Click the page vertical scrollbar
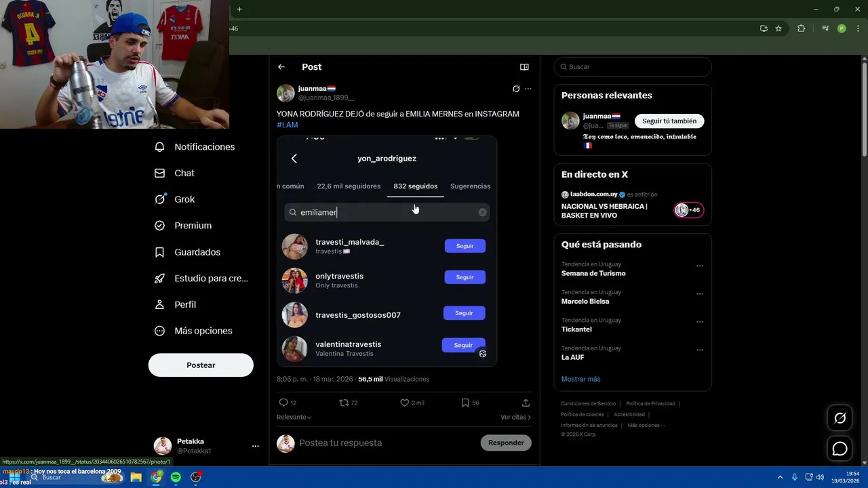868x488 pixels. click(864, 108)
